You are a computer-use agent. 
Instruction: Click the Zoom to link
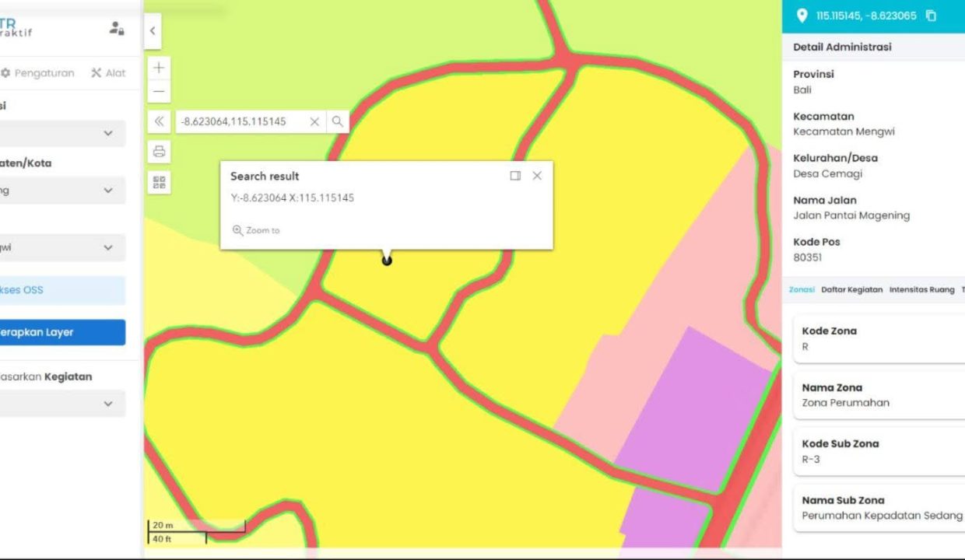pos(257,230)
